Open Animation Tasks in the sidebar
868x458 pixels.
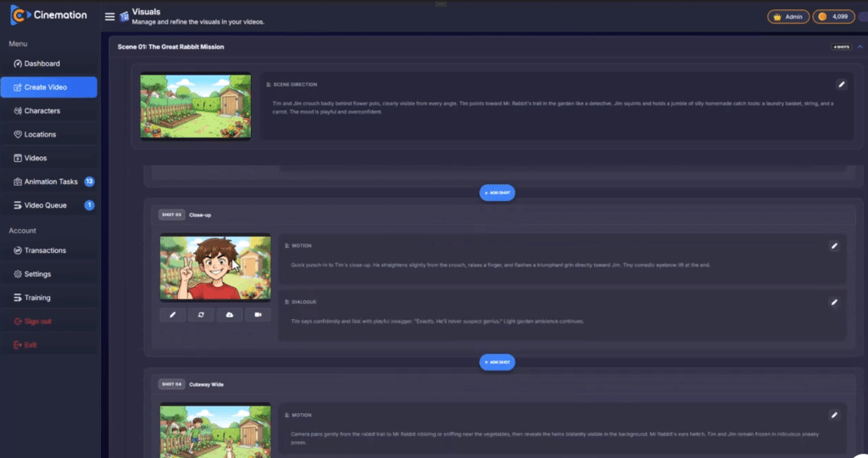[51, 182]
